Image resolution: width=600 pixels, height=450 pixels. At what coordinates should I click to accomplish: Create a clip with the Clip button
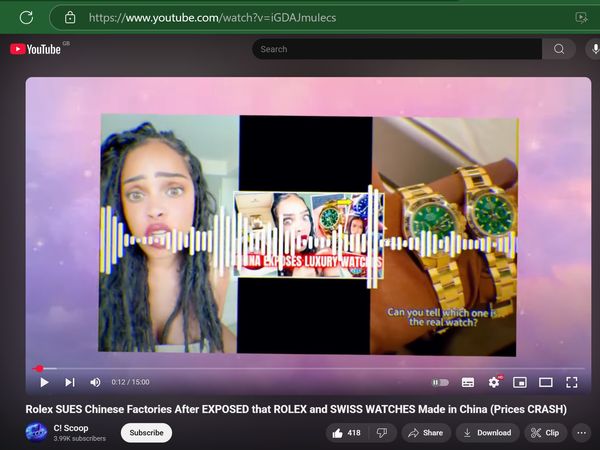pyautogui.click(x=546, y=433)
